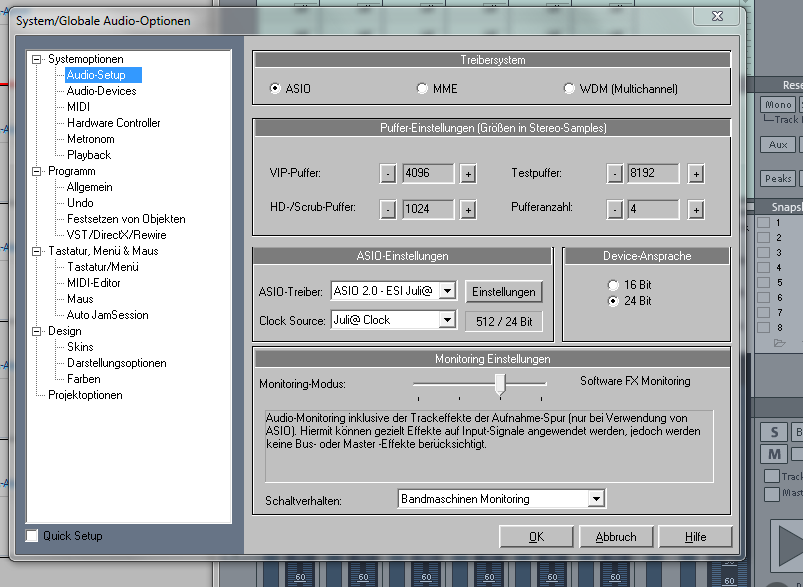
Task: Open Auto JamSession settings
Action: (x=108, y=315)
